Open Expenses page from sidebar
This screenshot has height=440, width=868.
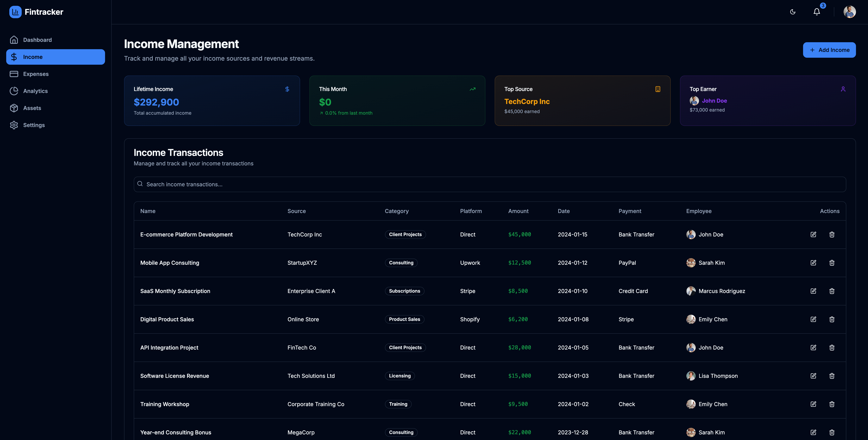(36, 74)
